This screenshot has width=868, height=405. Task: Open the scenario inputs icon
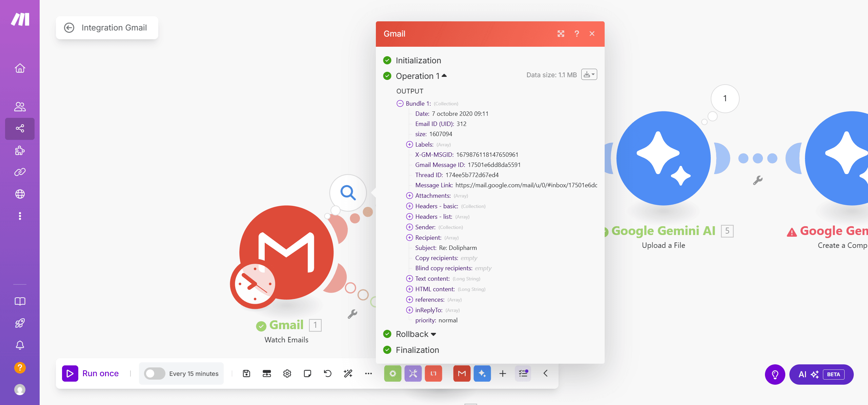click(267, 374)
